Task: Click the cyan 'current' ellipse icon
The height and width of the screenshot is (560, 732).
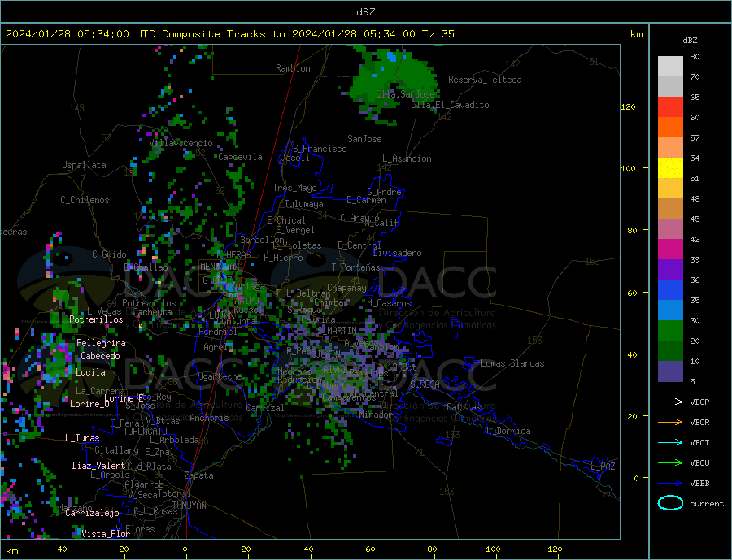Action: pyautogui.click(x=670, y=503)
